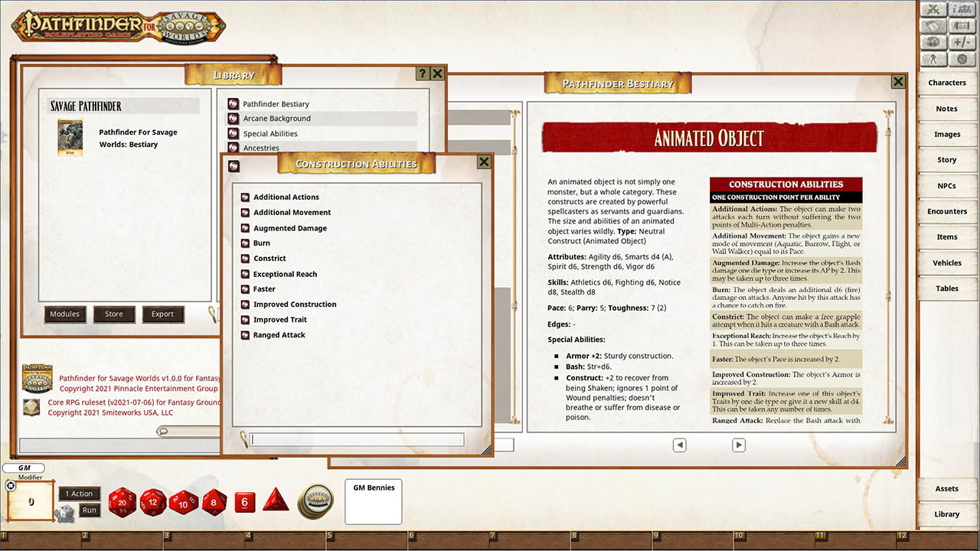Viewport: 980px width, 551px height.
Task: Open options via the gear icon
Action: (961, 59)
